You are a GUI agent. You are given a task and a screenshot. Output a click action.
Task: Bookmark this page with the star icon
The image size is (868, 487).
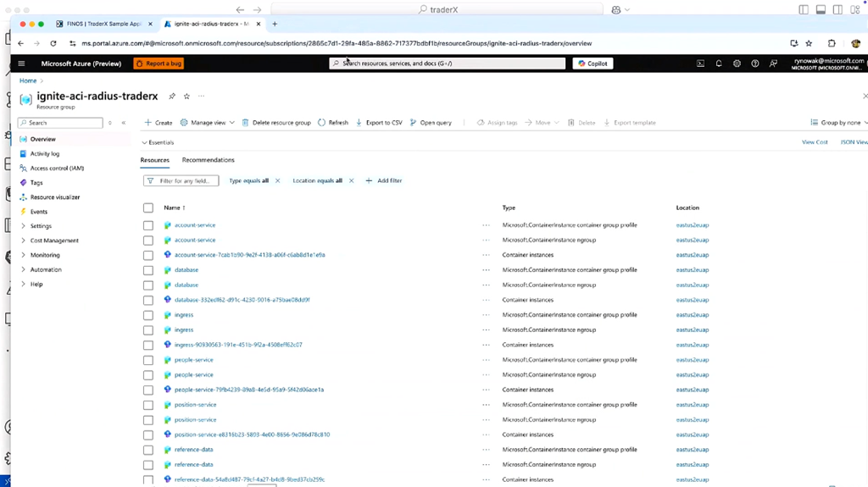809,43
